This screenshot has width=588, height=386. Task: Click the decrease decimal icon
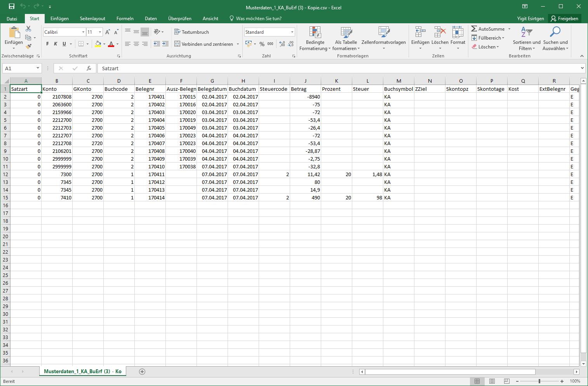click(x=291, y=44)
